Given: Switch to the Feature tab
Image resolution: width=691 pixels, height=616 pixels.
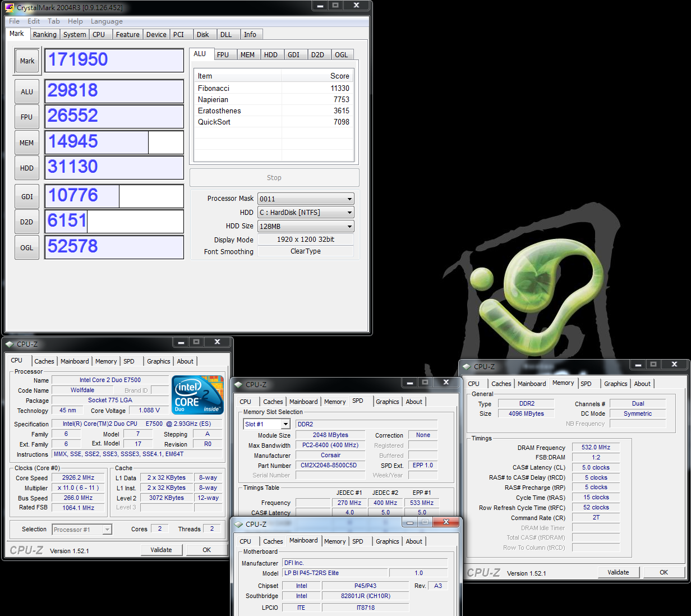Looking at the screenshot, I should pyautogui.click(x=127, y=35).
